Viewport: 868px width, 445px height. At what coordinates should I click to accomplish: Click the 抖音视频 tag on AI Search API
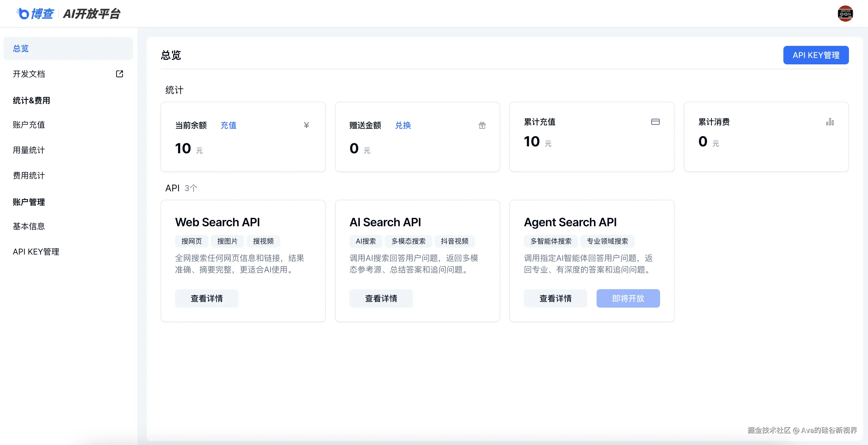454,241
